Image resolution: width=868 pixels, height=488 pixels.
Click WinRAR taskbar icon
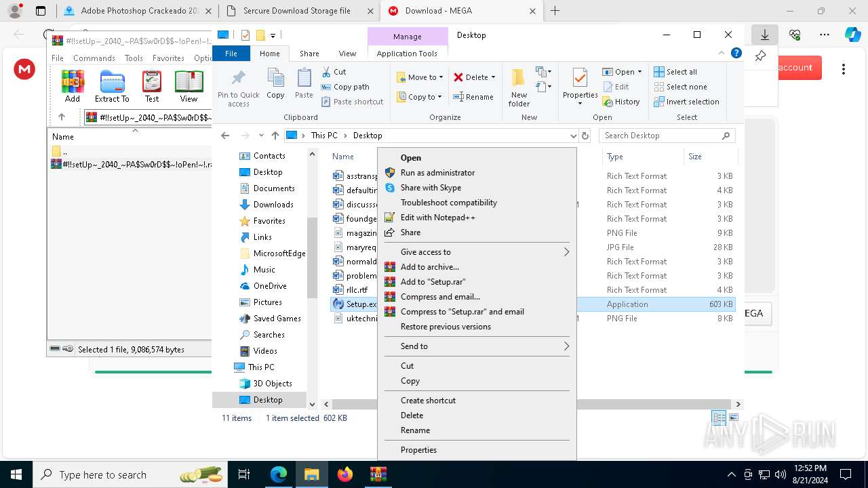[378, 474]
